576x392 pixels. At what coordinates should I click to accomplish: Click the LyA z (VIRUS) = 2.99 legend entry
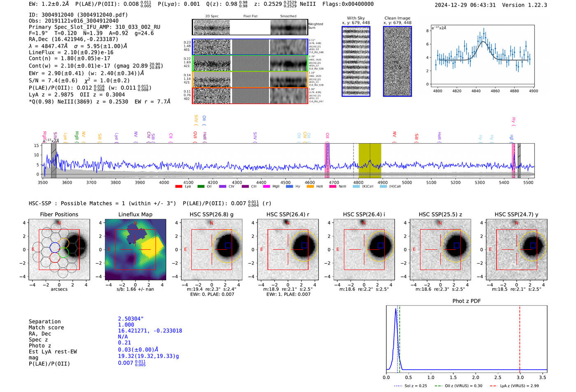pyautogui.click(x=514, y=386)
